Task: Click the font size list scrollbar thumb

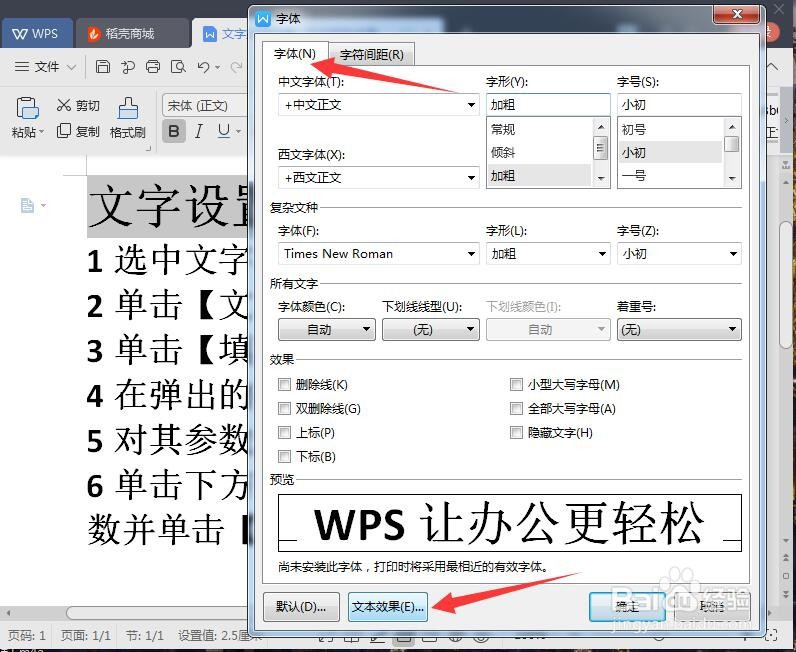Action: [732, 144]
